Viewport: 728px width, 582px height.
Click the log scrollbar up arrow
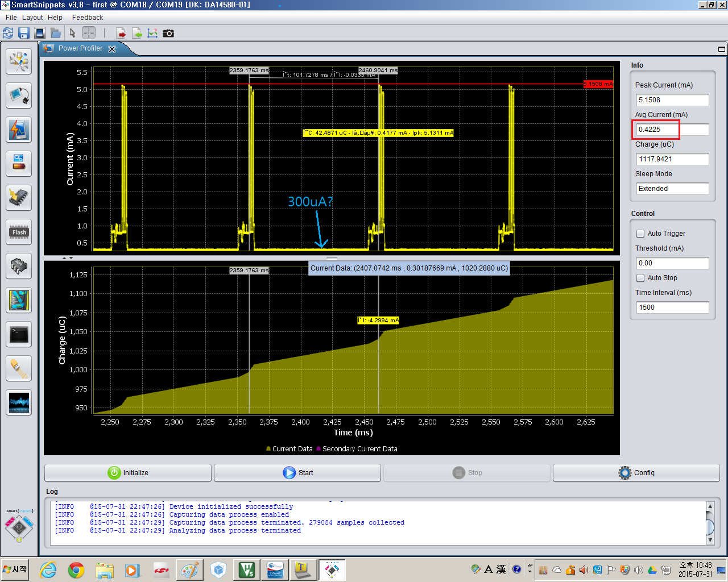tap(710, 506)
